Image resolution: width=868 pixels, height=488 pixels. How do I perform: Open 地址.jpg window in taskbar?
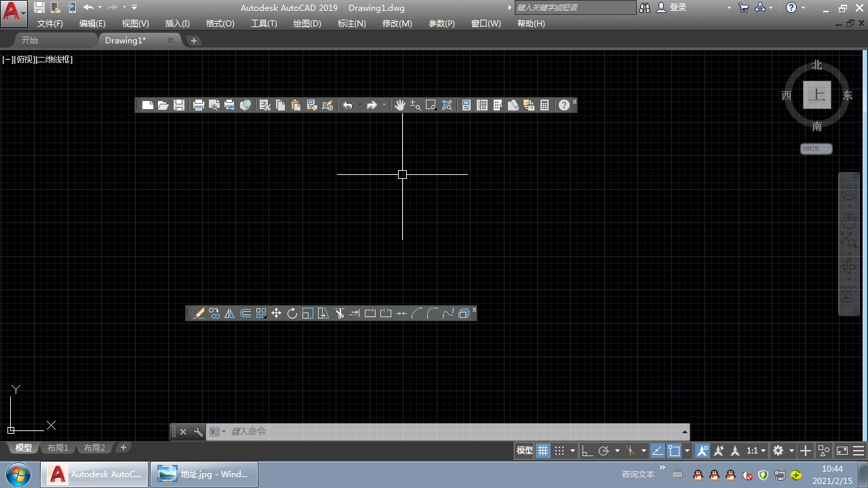tap(203, 474)
